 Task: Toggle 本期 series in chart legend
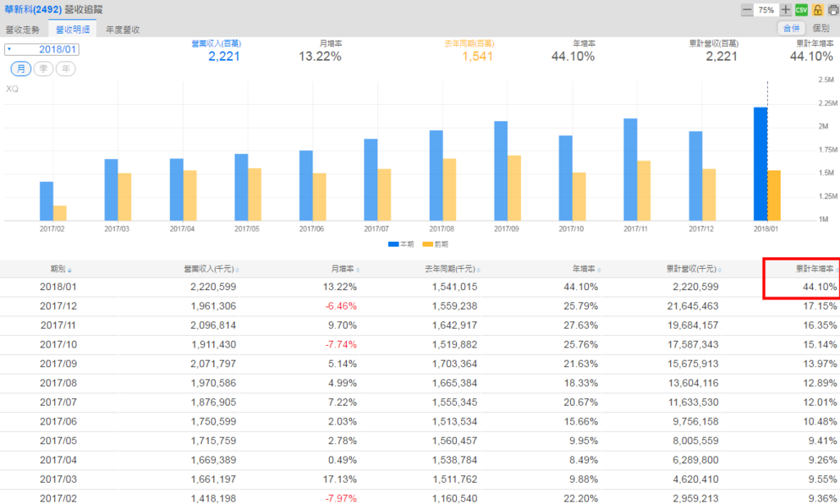point(400,244)
